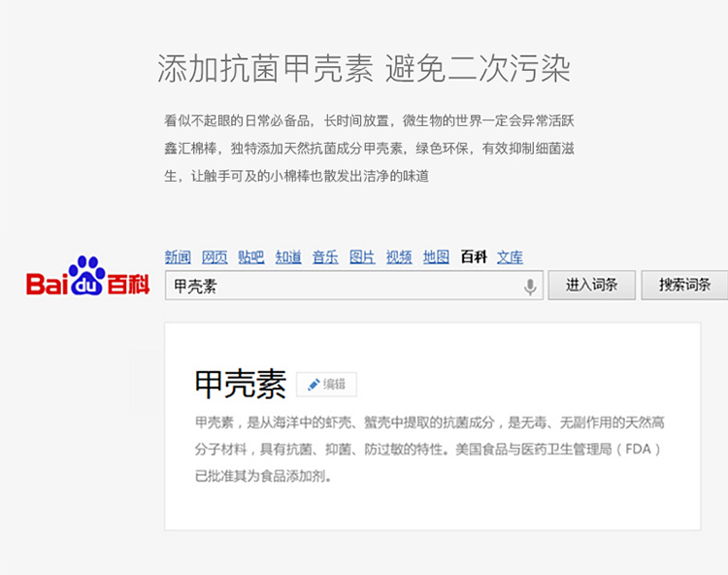Click the 搜索词条 button
The height and width of the screenshot is (575, 728).
684,285
